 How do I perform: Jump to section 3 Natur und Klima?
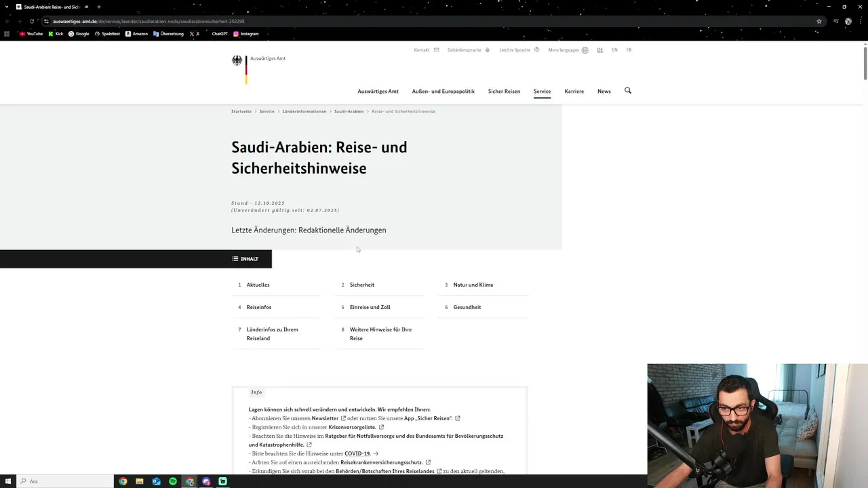click(483, 285)
